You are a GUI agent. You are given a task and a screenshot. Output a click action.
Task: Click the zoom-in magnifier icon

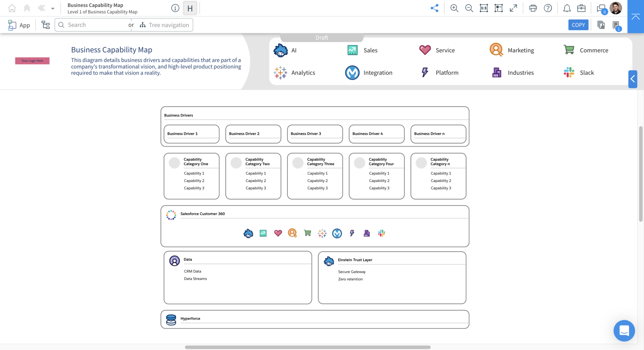point(454,8)
